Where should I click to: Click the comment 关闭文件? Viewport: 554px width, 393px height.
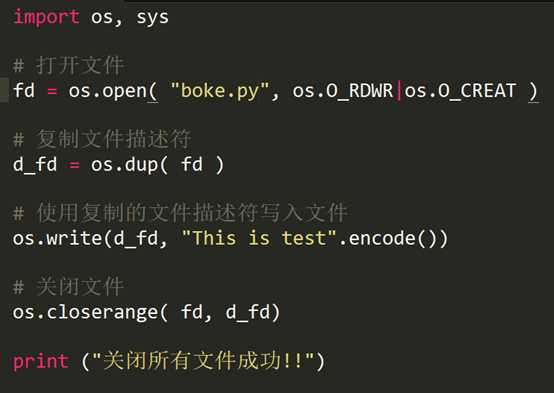coord(69,287)
